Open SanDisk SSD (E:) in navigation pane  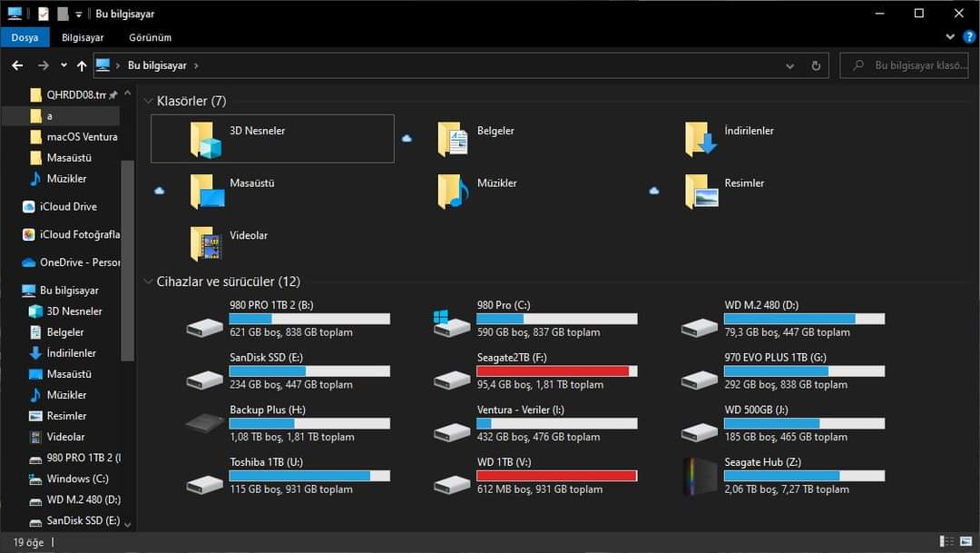[74, 520]
